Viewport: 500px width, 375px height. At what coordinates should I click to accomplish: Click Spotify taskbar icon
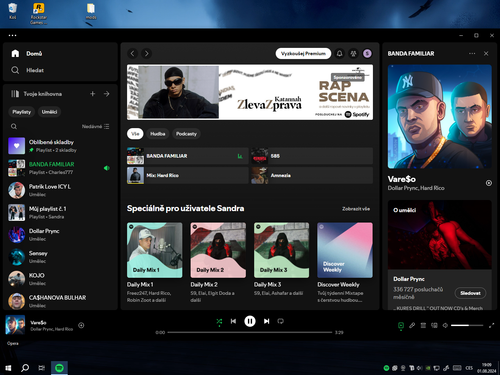point(59,368)
